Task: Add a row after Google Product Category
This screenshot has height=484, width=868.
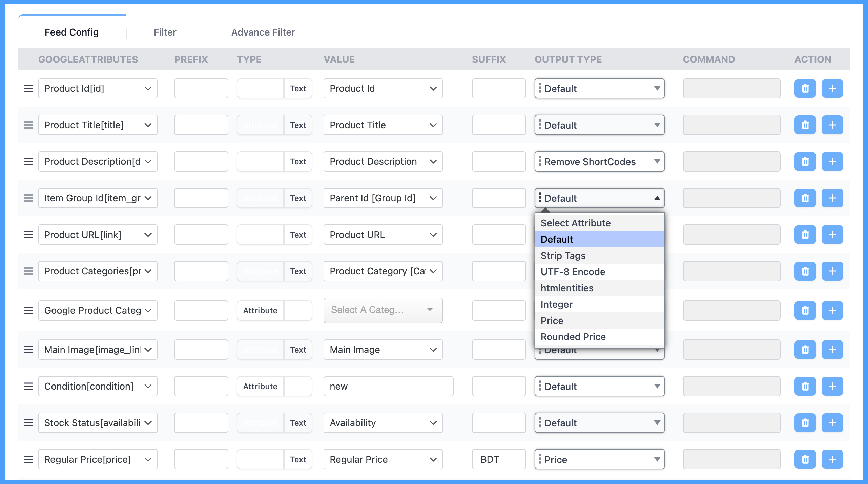Action: point(832,310)
